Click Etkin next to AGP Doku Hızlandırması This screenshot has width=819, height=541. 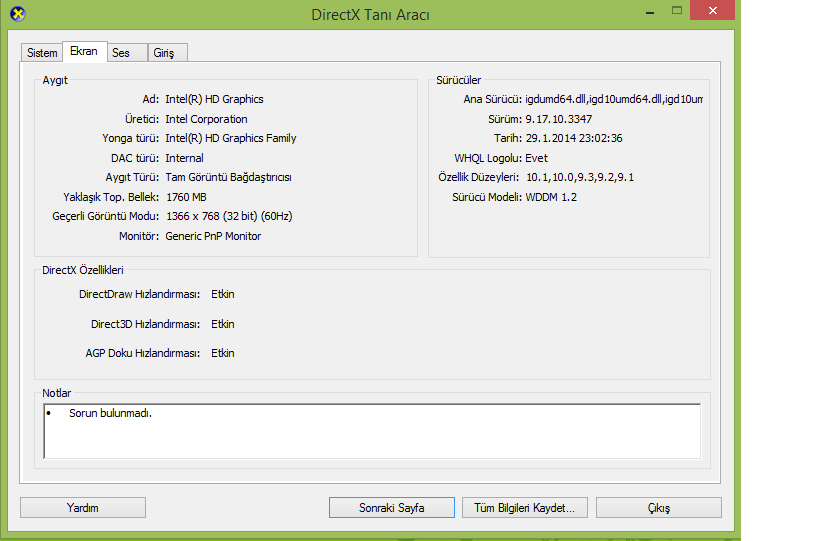(x=223, y=354)
